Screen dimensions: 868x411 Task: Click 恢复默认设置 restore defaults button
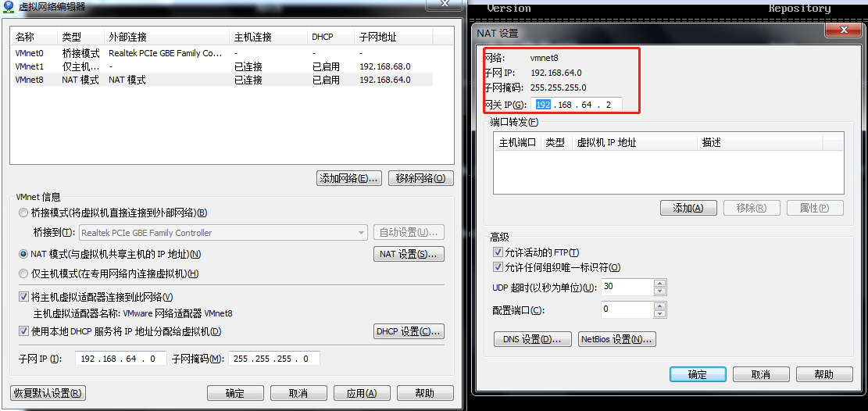tap(48, 393)
